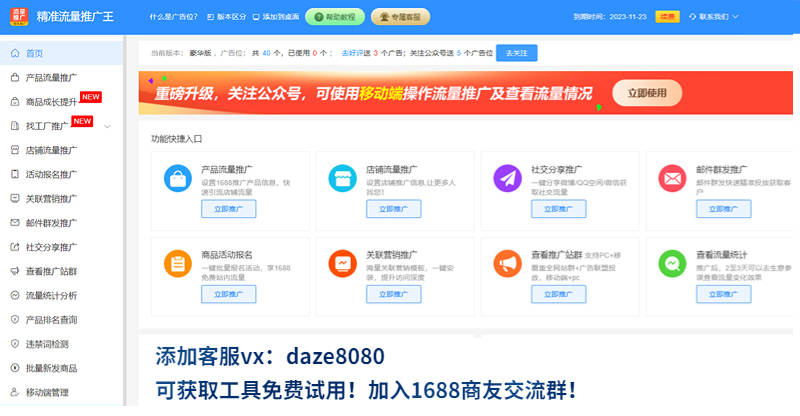Click the 到期时间: 2023-11-23 text

(x=610, y=17)
